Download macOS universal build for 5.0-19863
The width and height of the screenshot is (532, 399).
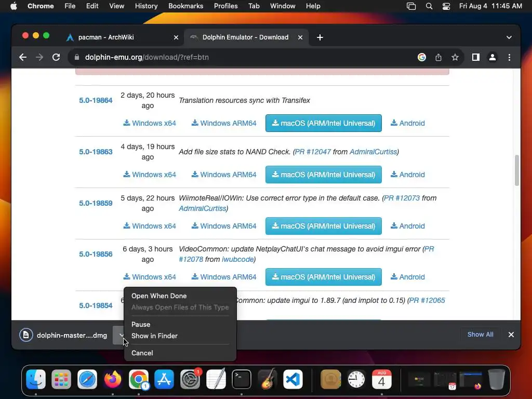323,175
